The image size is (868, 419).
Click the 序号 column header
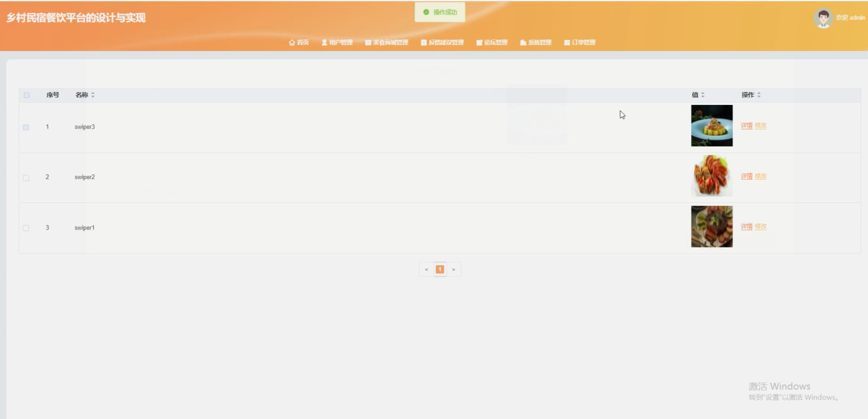coord(53,95)
